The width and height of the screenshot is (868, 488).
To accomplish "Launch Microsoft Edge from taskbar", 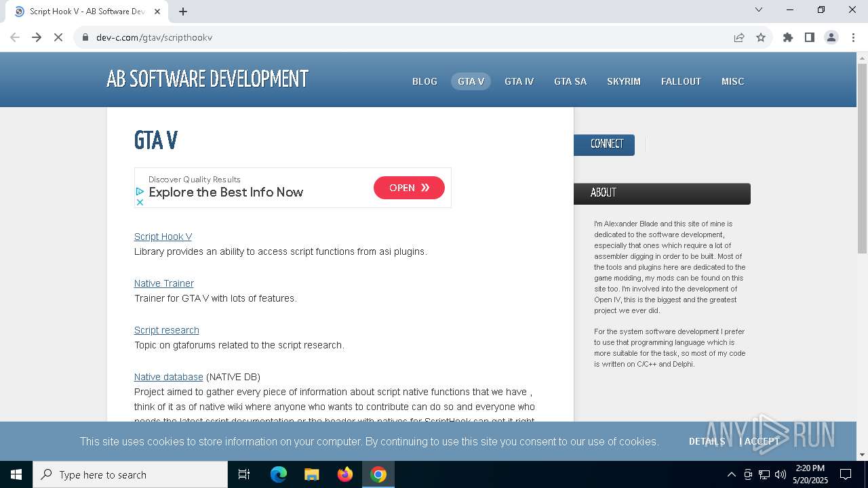I will (279, 474).
